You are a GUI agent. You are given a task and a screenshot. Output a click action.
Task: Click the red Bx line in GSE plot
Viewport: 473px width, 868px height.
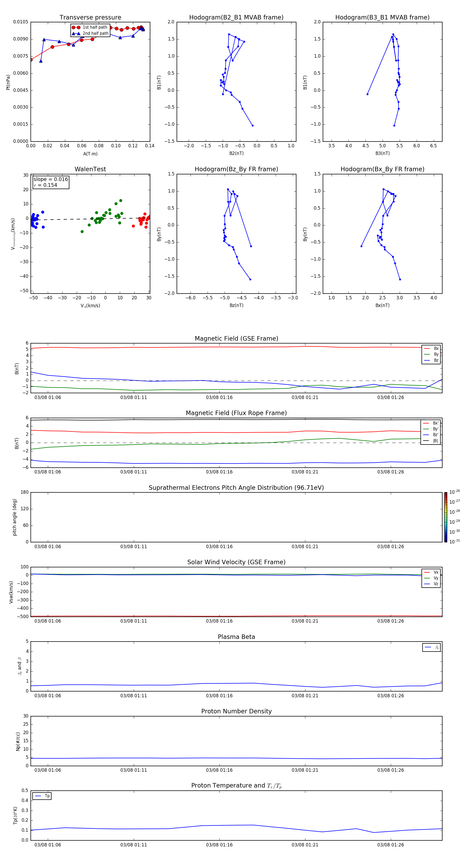pos(236,347)
